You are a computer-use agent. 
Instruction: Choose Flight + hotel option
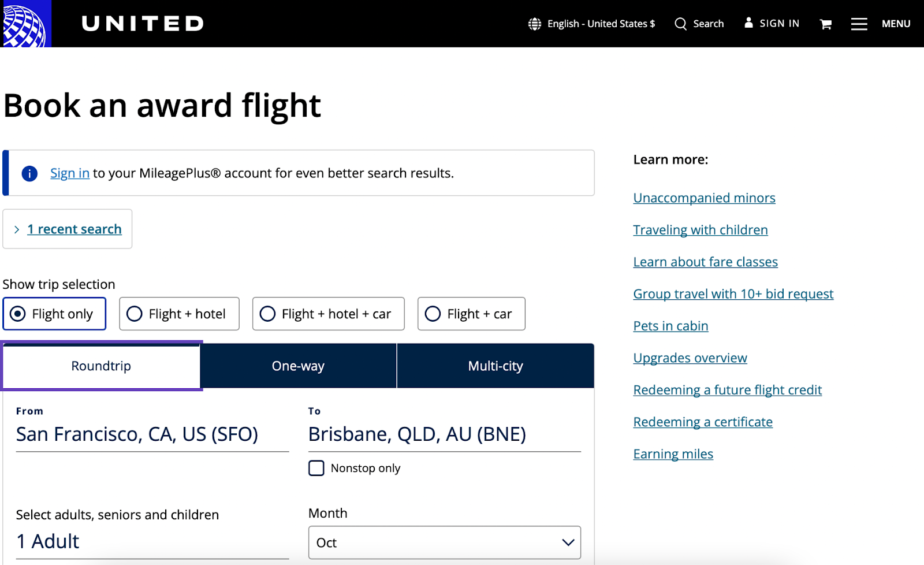coord(135,314)
